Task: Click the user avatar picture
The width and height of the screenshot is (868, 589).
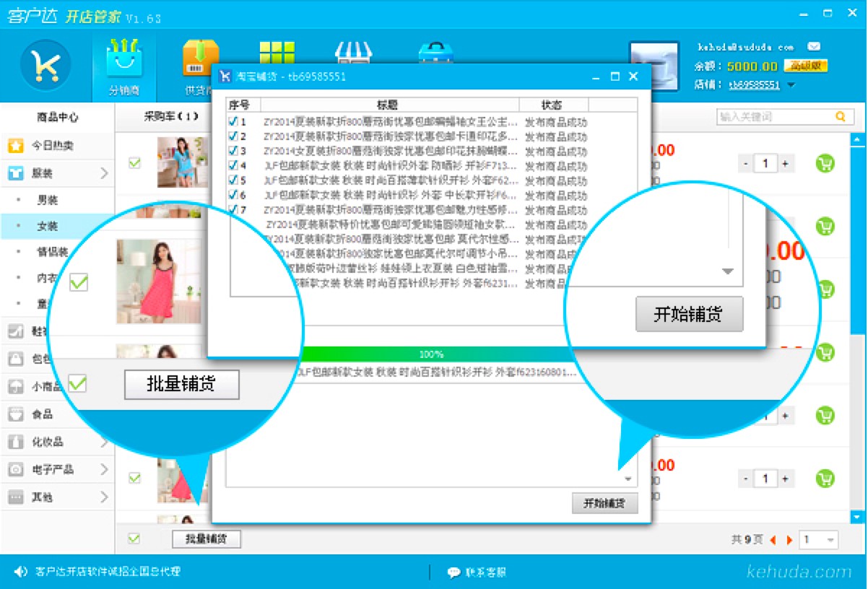Action: click(654, 66)
